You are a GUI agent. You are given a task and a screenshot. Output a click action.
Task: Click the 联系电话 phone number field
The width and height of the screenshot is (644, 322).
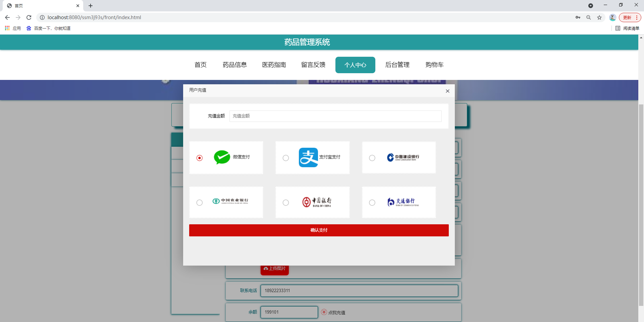pos(359,291)
